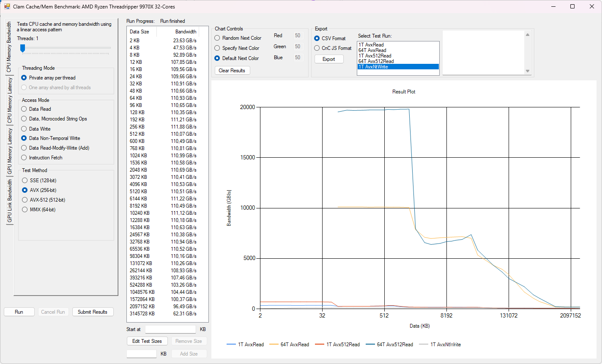Click the Start at input field
The width and height of the screenshot is (602, 364).
pyautogui.click(x=170, y=329)
